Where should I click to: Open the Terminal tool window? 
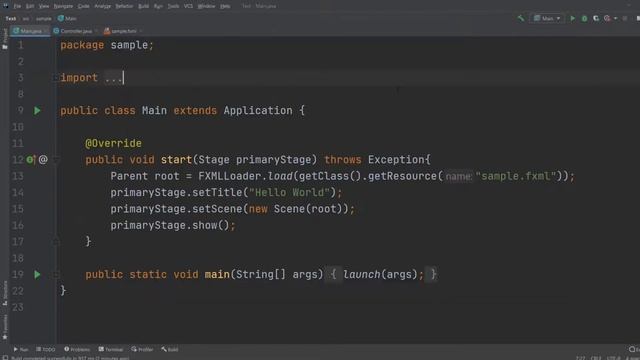(111, 349)
